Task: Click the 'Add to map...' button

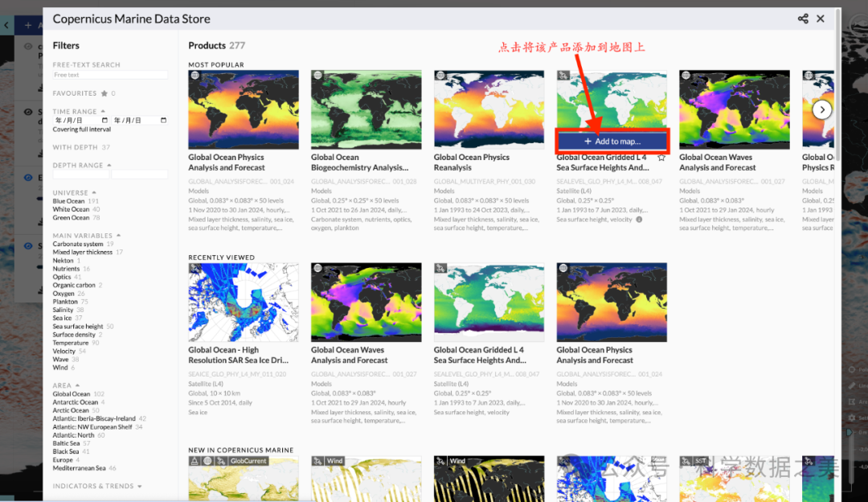Action: pos(612,142)
